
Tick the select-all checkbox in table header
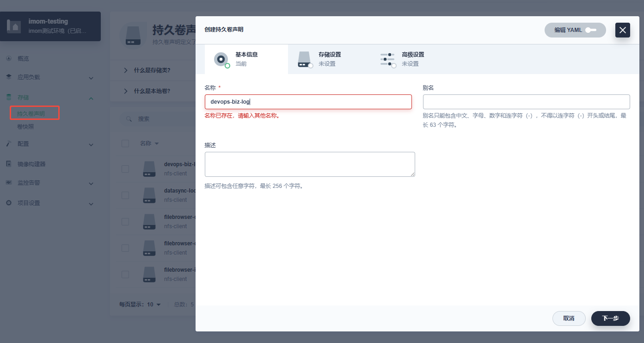(x=125, y=143)
